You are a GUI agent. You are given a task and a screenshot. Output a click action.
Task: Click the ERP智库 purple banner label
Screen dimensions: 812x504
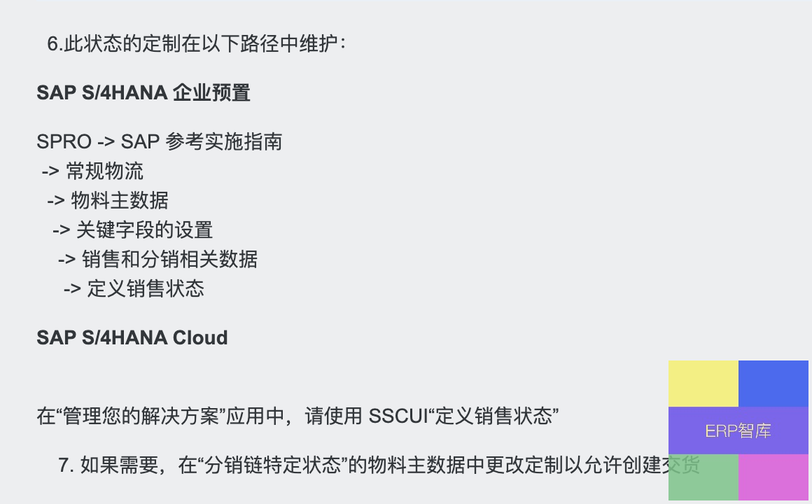point(738,430)
